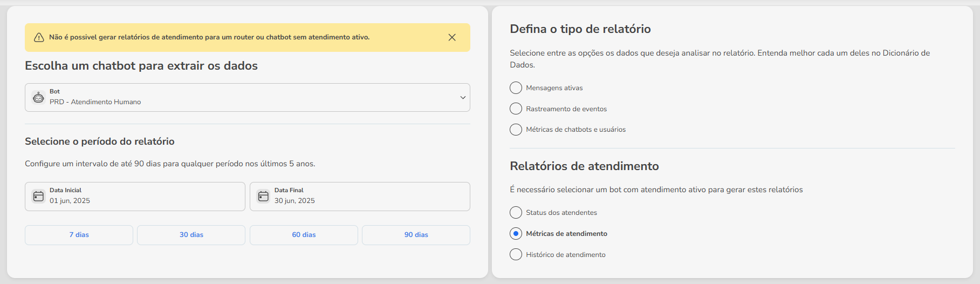Image resolution: width=980 pixels, height=284 pixels.
Task: Edit the Data Inicial date field
Action: pos(135,197)
